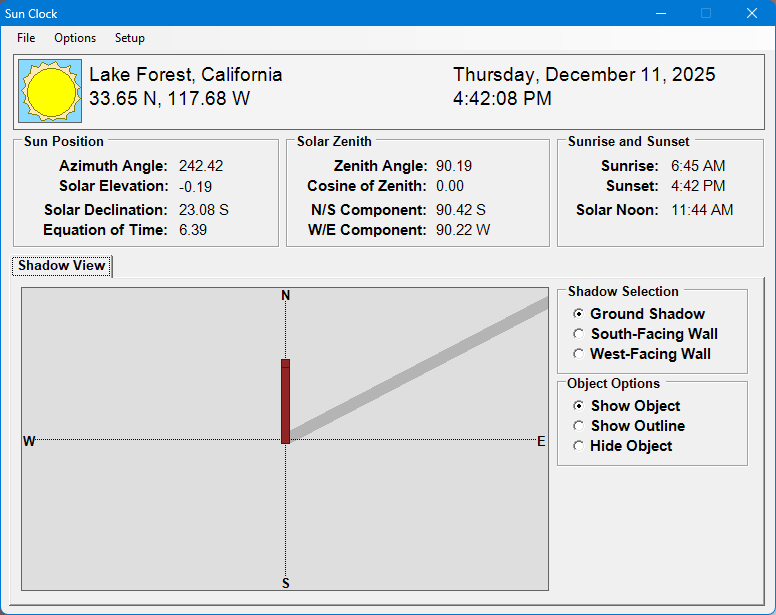Switch to the Shadow View tab
This screenshot has height=615, width=776.
pos(62,266)
